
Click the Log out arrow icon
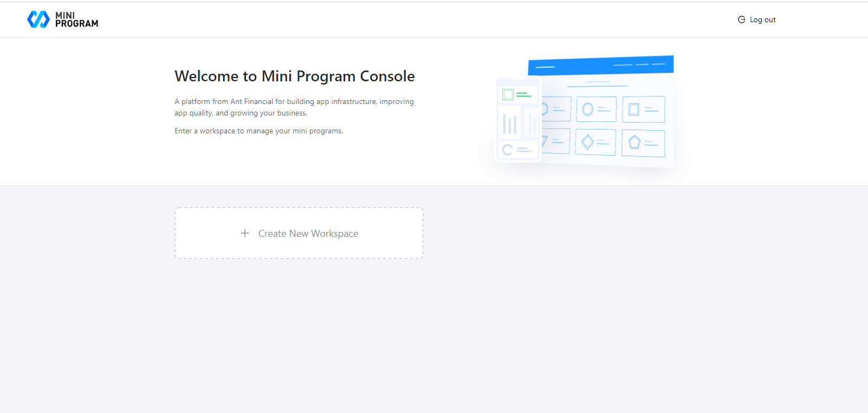(x=741, y=20)
